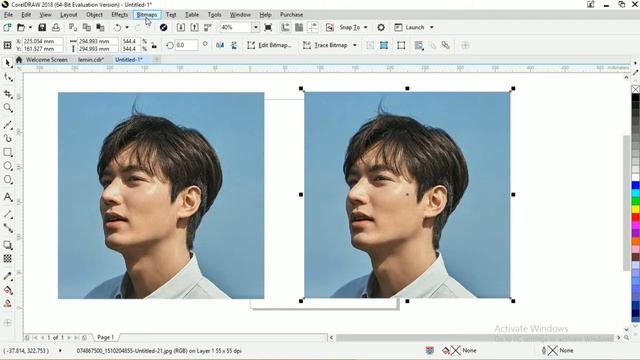Toggle the Show grid button
The width and height of the screenshot is (640, 360).
[299, 27]
